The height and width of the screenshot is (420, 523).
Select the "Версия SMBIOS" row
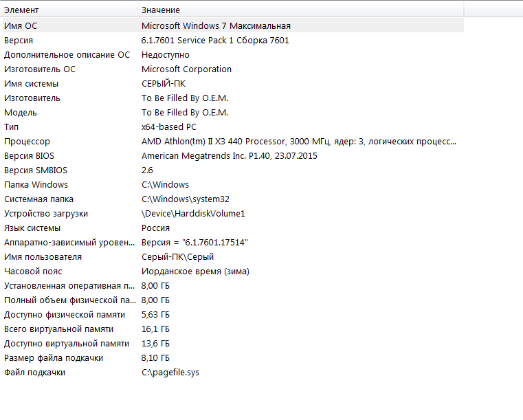[36, 170]
